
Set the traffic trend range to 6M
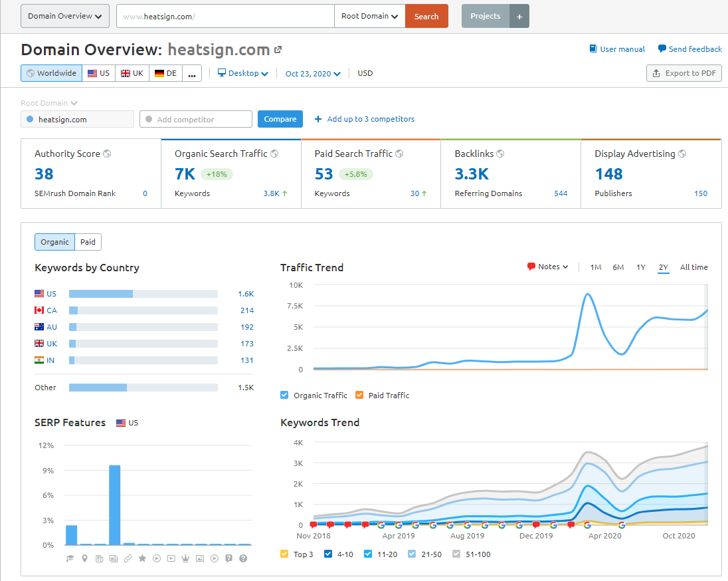pos(618,267)
